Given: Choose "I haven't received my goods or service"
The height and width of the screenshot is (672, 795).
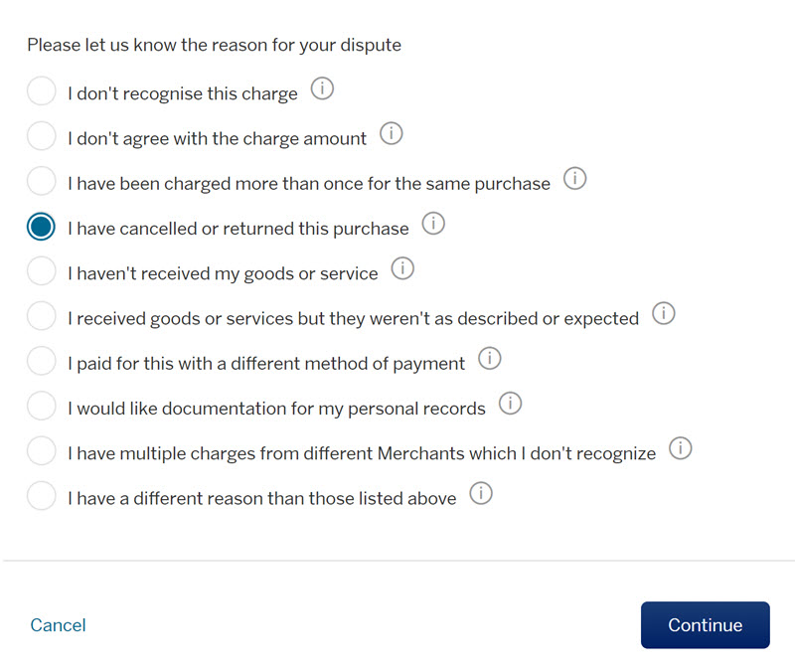Looking at the screenshot, I should pyautogui.click(x=42, y=271).
